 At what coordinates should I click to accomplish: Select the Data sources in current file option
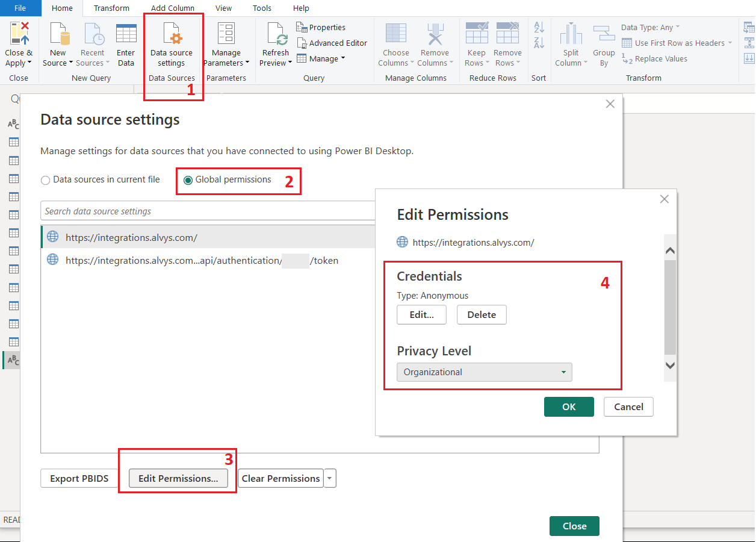[x=100, y=179]
